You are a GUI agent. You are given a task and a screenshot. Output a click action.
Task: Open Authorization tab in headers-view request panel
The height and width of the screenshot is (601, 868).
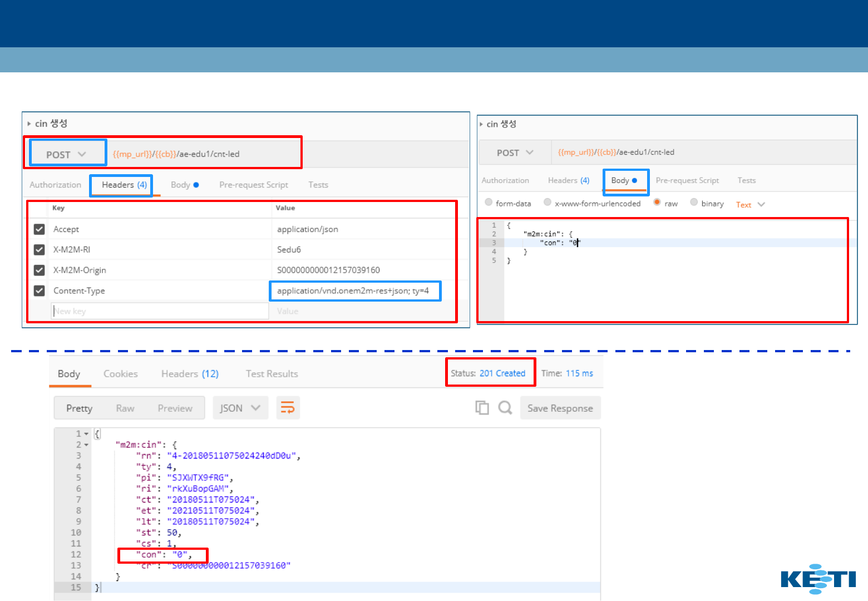click(55, 185)
